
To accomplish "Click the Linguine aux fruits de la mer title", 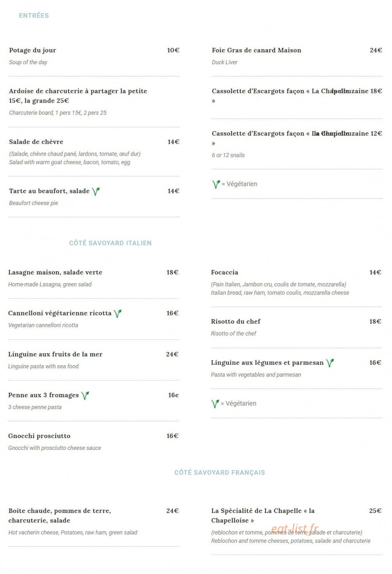I will coord(55,354).
